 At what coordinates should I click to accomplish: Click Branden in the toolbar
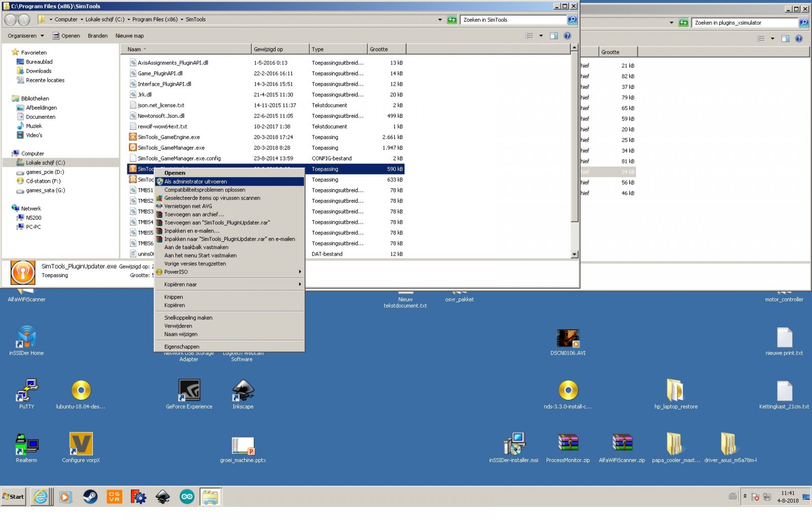97,36
